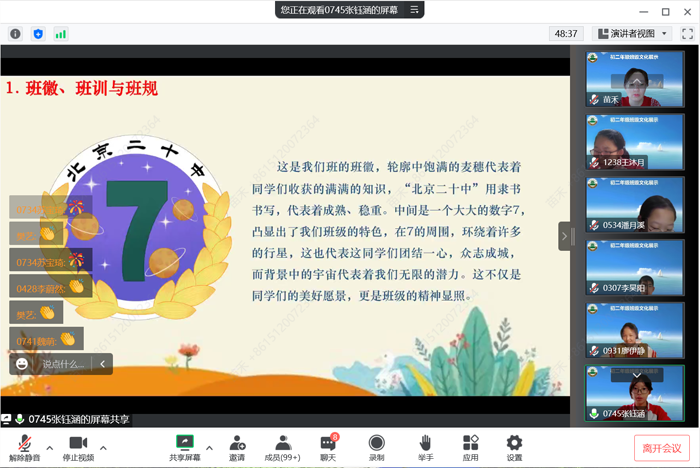This screenshot has height=468, width=700.
Task: Click the muted mic icon on 0534潘月溪
Action: 594,226
